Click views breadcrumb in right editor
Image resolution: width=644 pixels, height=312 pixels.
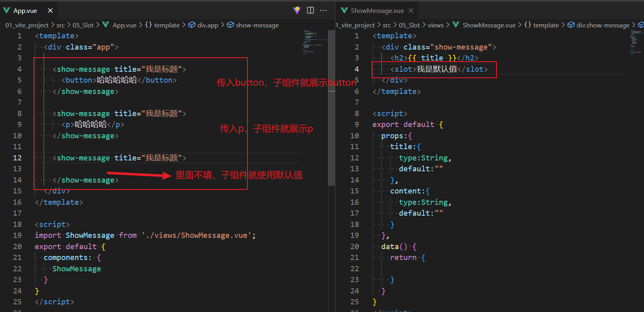tap(436, 25)
